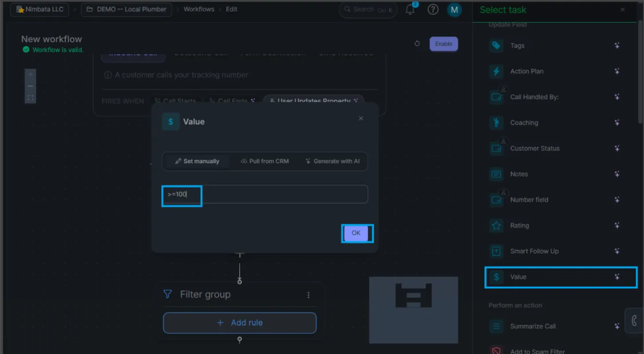
Task: Open the DEMO -- Local Plumber project selector
Action: click(127, 9)
